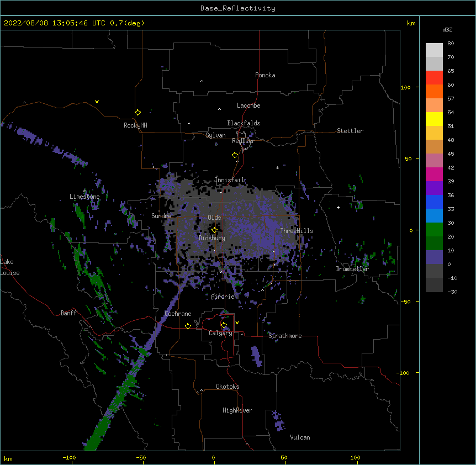Select the 42 value in the dBZ legend
Image resolution: width=476 pixels, height=465 pixels.
pos(451,167)
